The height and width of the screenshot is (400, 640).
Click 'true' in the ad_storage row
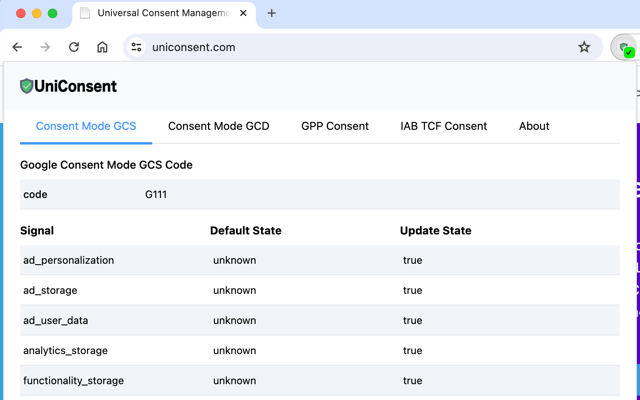tap(413, 291)
